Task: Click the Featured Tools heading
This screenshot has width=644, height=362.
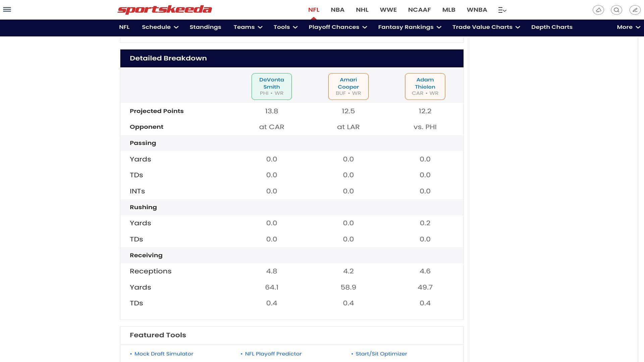Action: tap(158, 335)
